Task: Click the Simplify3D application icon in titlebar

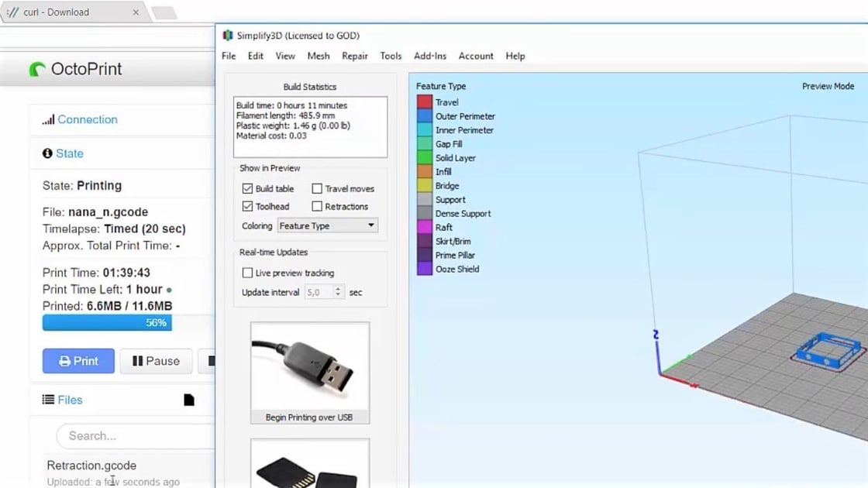Action: (x=228, y=35)
